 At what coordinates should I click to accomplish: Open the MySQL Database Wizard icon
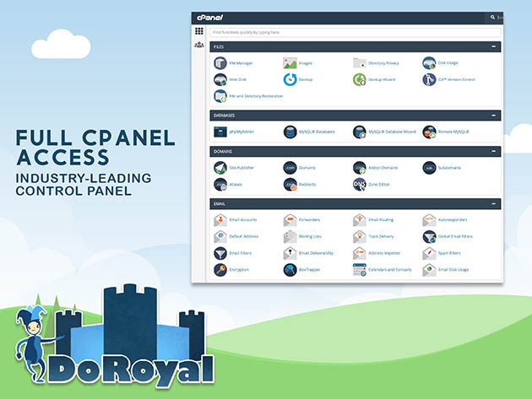[359, 132]
